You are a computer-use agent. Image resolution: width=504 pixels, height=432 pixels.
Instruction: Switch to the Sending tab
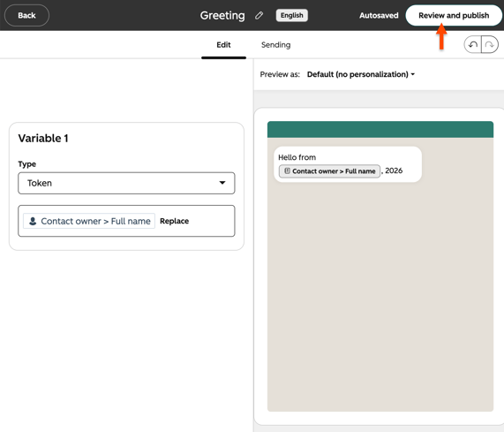pos(275,45)
